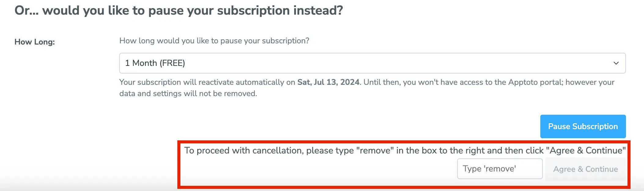
Task: Click the bold date 'Sat, Jul 13, 2024'
Action: 328,82
